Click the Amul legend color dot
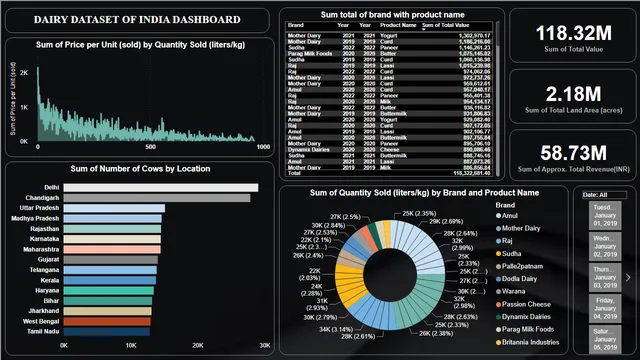The image size is (640, 360). pyautogui.click(x=498, y=216)
